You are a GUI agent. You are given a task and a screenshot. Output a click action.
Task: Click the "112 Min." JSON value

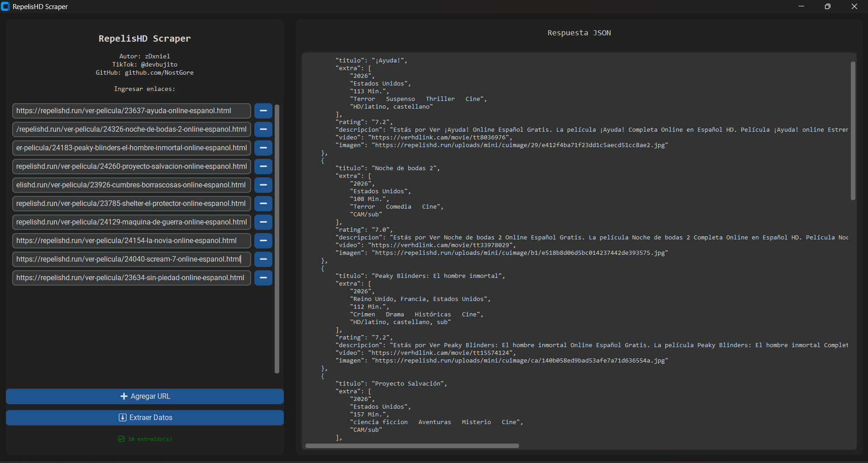(x=369, y=307)
